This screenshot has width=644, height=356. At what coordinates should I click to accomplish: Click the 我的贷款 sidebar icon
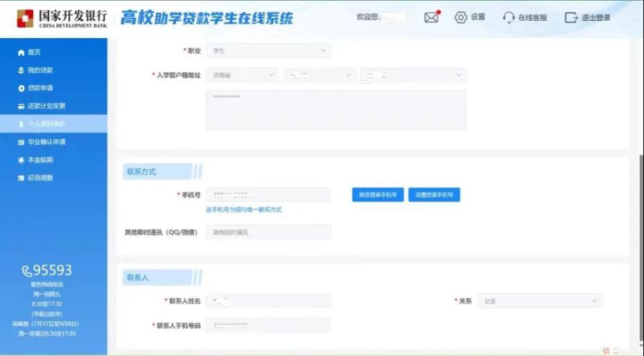click(x=21, y=71)
